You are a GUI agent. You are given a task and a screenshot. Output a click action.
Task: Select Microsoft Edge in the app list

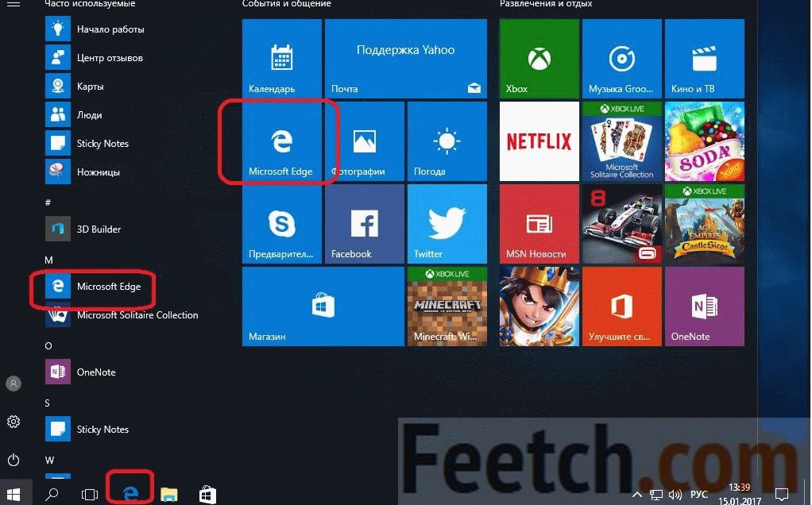[x=108, y=287]
